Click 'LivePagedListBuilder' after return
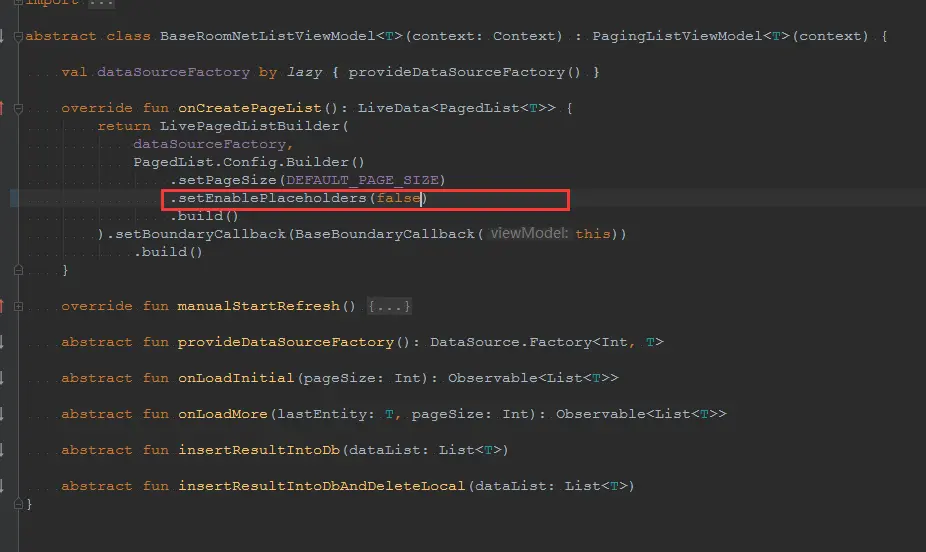The width and height of the screenshot is (926, 552). [x=250, y=126]
